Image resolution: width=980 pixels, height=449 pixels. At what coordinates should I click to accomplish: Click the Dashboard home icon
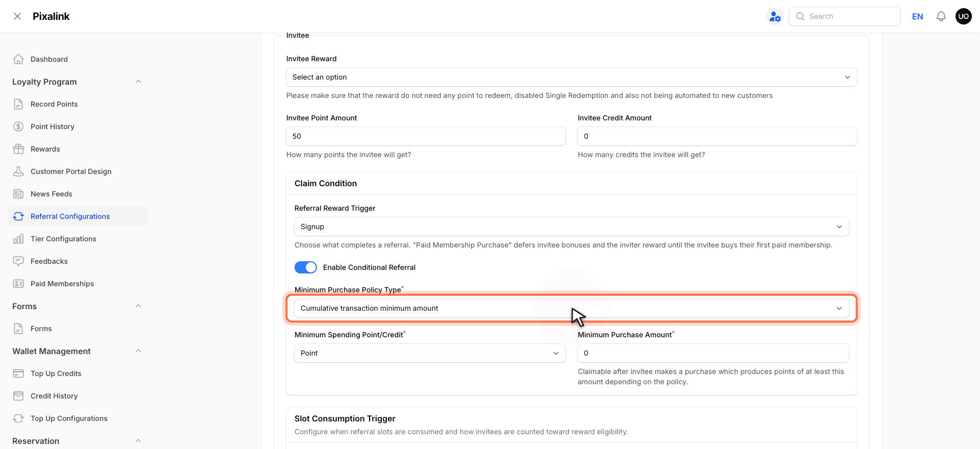point(18,59)
